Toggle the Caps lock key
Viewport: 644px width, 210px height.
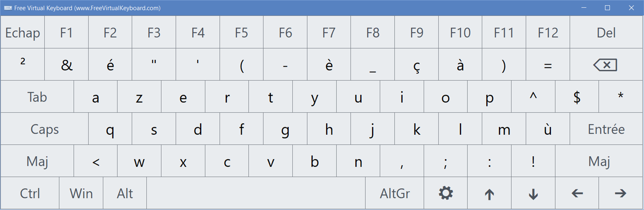click(44, 129)
